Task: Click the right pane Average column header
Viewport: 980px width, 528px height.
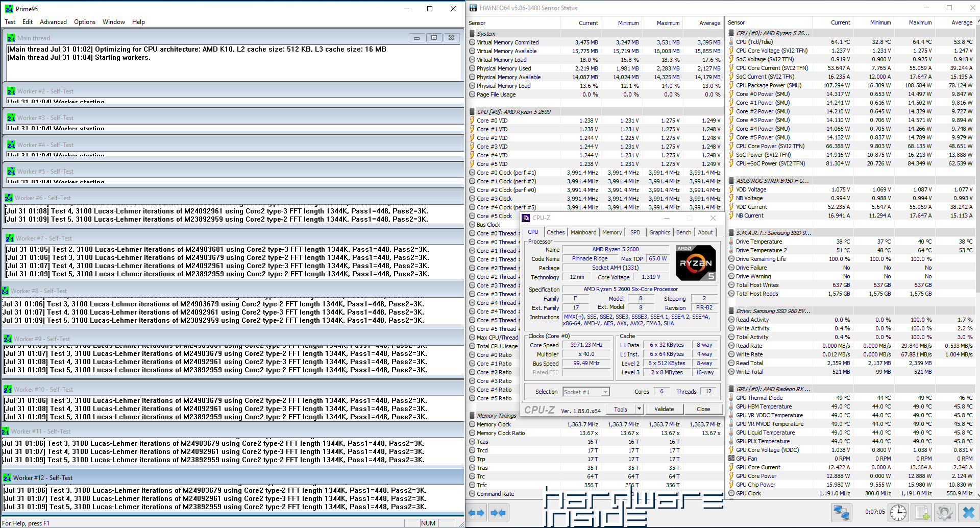Action: click(955, 22)
